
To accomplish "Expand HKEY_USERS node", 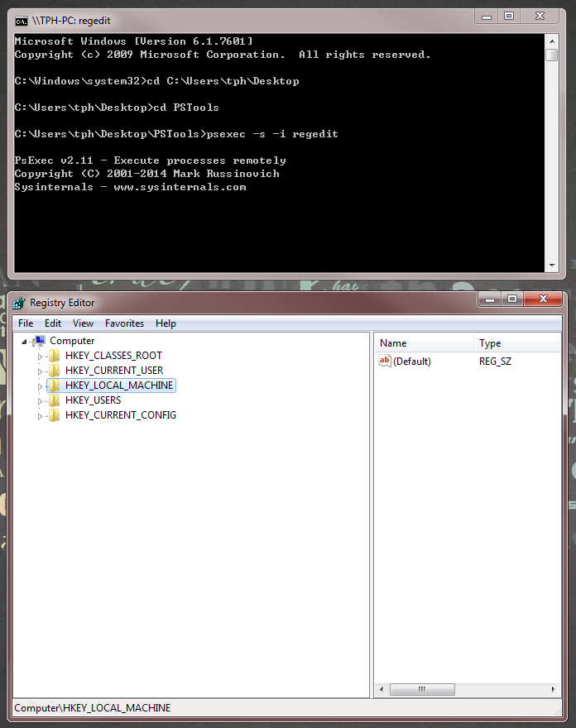I will [x=40, y=401].
